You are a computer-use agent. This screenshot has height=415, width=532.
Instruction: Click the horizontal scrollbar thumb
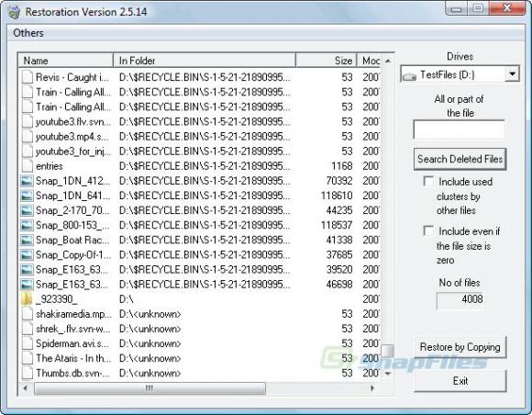(150, 387)
